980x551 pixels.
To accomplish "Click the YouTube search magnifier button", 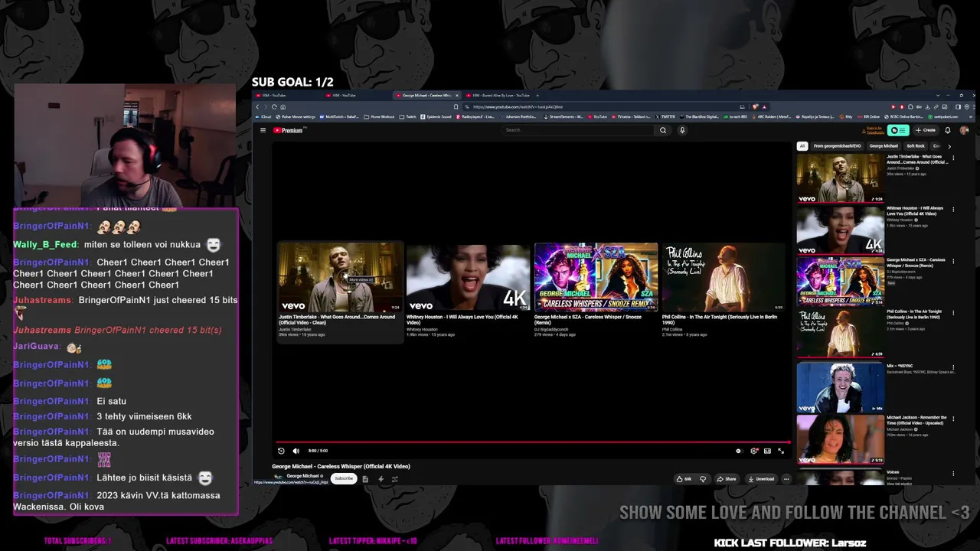I will coord(663,130).
